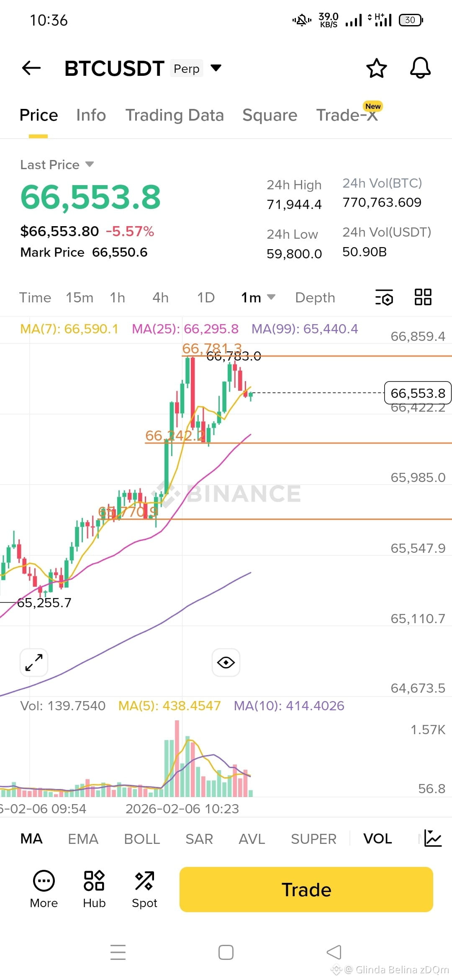The height and width of the screenshot is (980, 452).
Task: Toggle the BOLL indicator
Action: click(x=142, y=838)
